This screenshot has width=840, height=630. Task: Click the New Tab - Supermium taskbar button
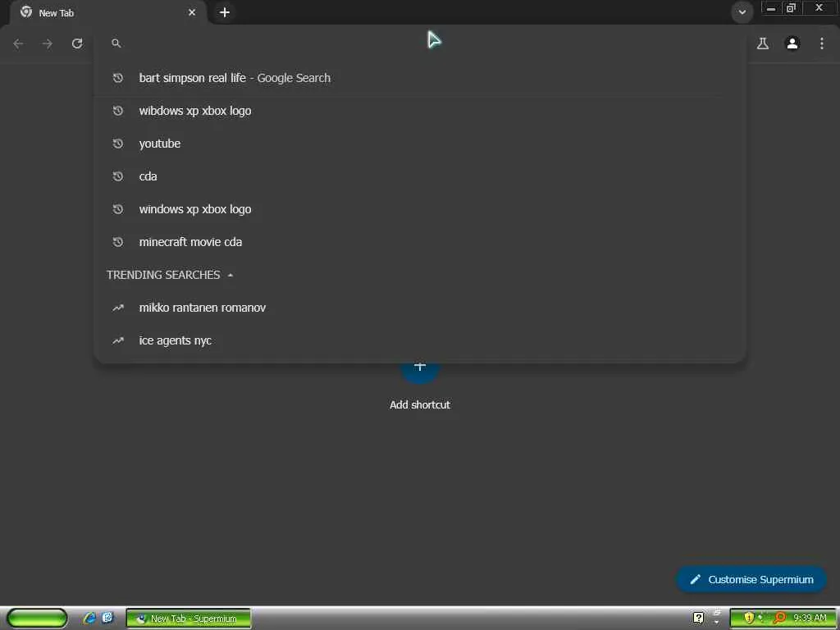pos(189,619)
